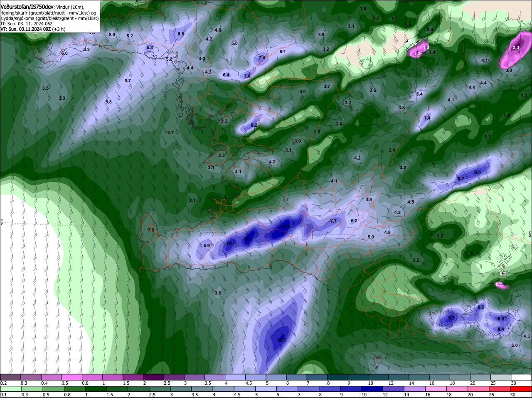Click the 1.8 precipitation value
Screen dimensions: 532x398
click(363, 8)
